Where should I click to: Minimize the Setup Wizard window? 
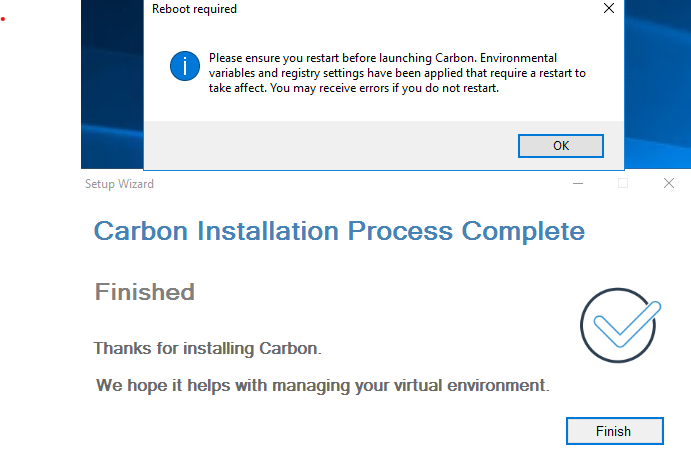(578, 183)
